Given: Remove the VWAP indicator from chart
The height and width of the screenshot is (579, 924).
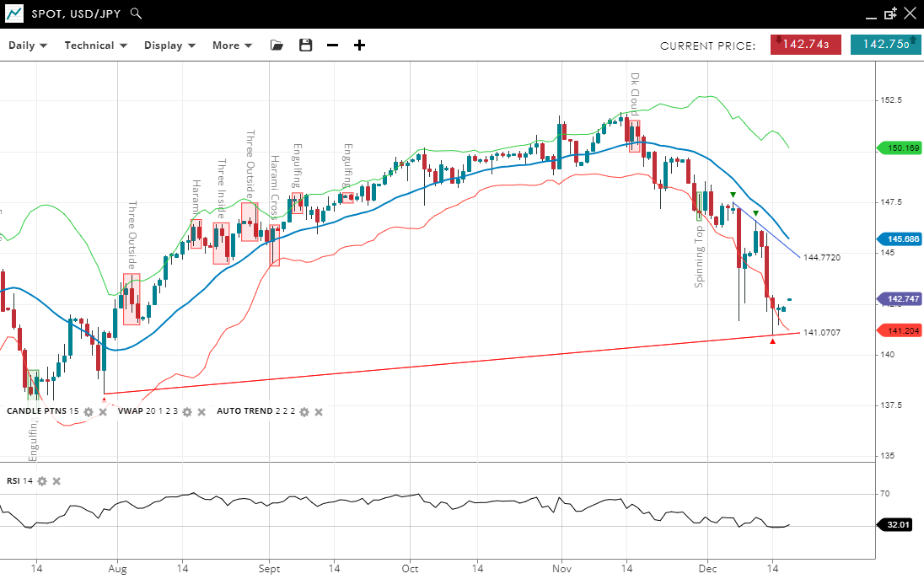Looking at the screenshot, I should click(x=201, y=412).
